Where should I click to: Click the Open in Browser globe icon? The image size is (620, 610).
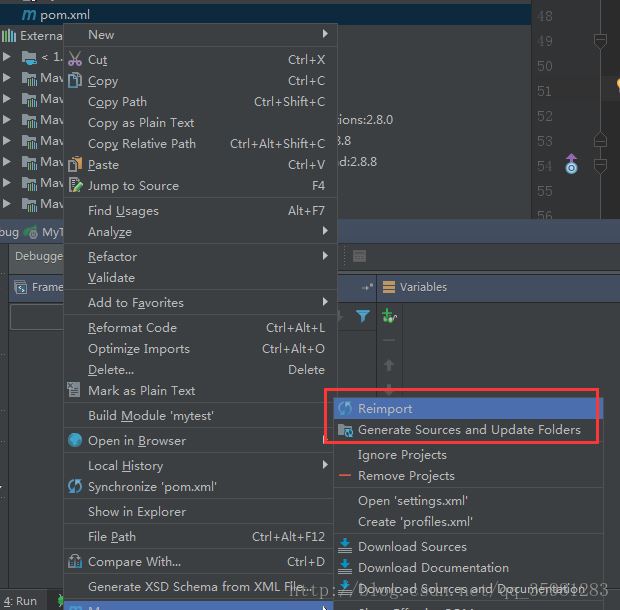point(75,441)
